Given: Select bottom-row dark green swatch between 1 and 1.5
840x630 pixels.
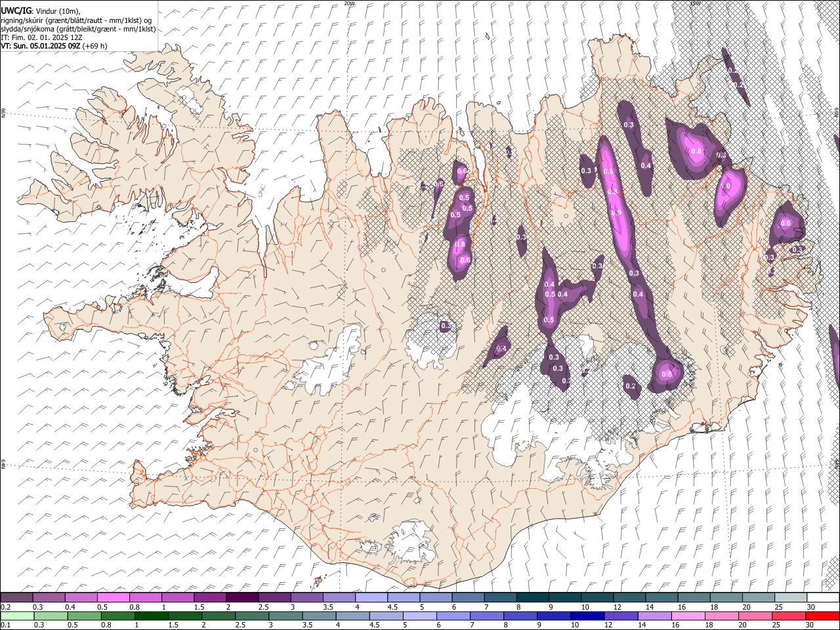Looking at the screenshot, I should point(151,616).
